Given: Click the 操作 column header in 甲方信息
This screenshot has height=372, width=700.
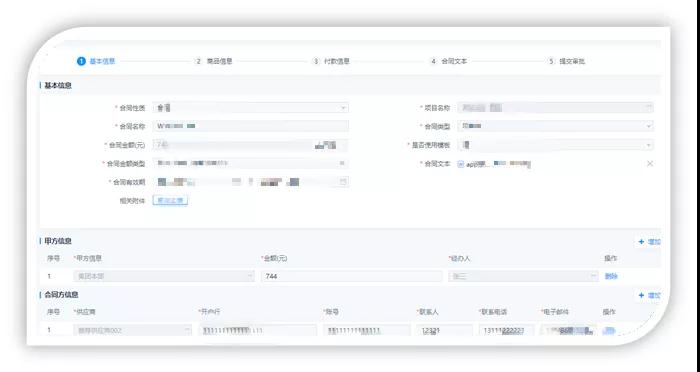Looking at the screenshot, I should (610, 258).
